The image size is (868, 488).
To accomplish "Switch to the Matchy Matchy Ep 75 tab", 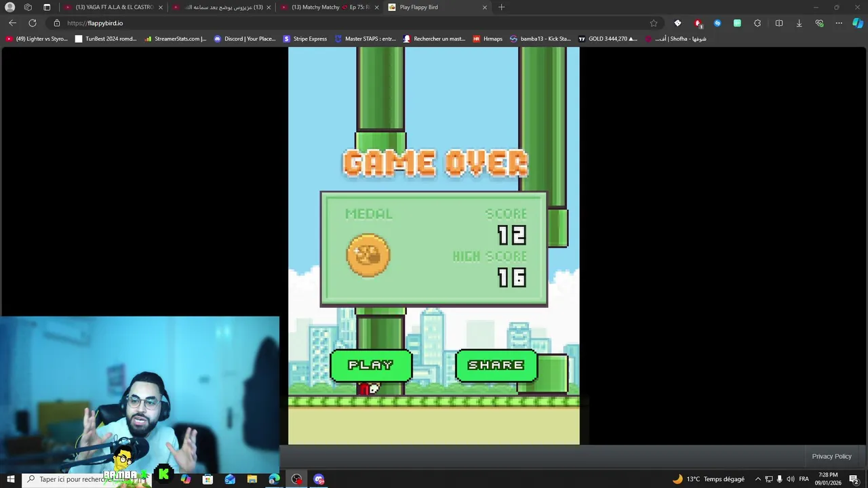I will (330, 7).
